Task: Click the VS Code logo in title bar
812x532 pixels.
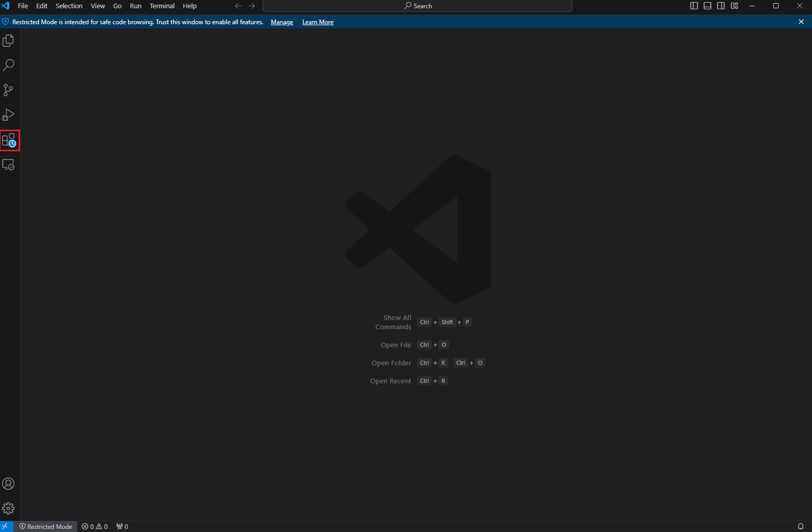Action: coord(6,6)
